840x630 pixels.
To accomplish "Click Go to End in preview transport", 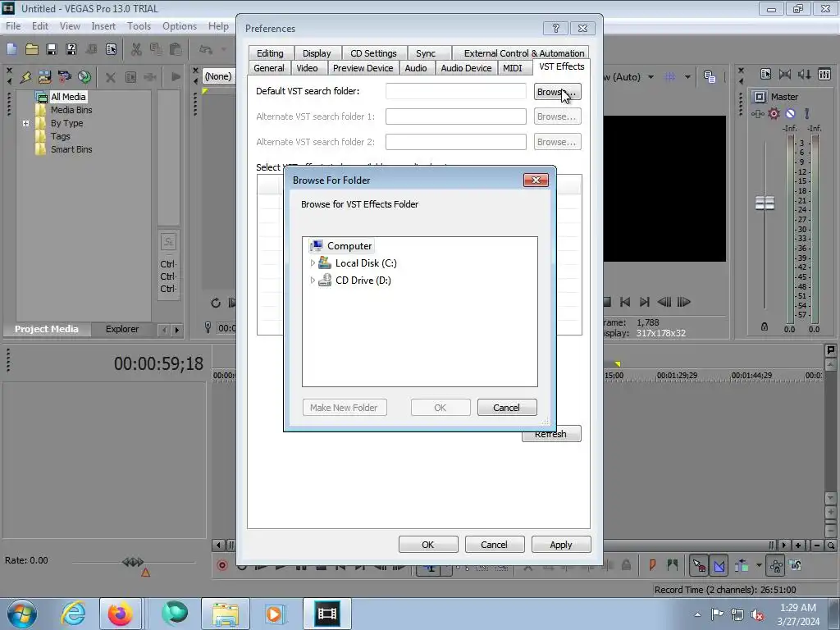I will click(645, 302).
